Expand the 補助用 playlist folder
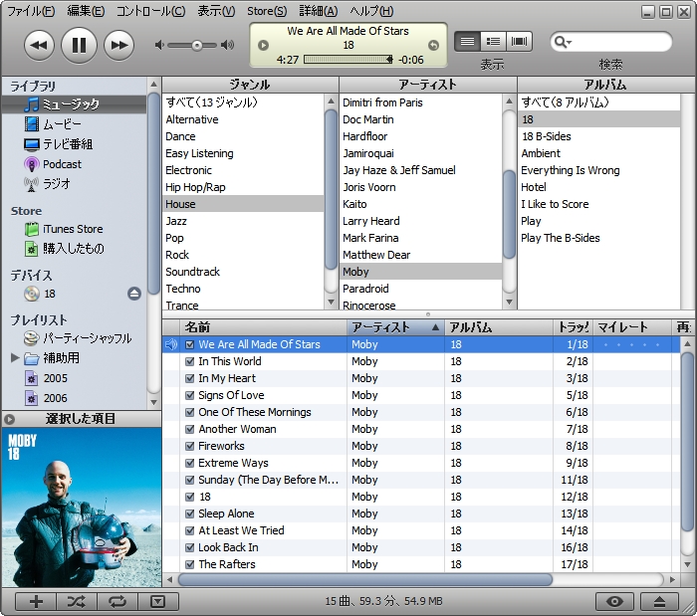Screen dimensions: 697x616 (15, 358)
